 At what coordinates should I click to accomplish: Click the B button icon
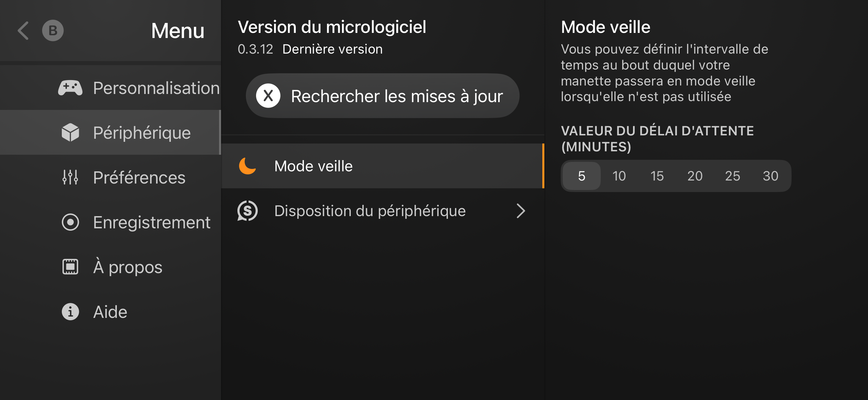[53, 31]
